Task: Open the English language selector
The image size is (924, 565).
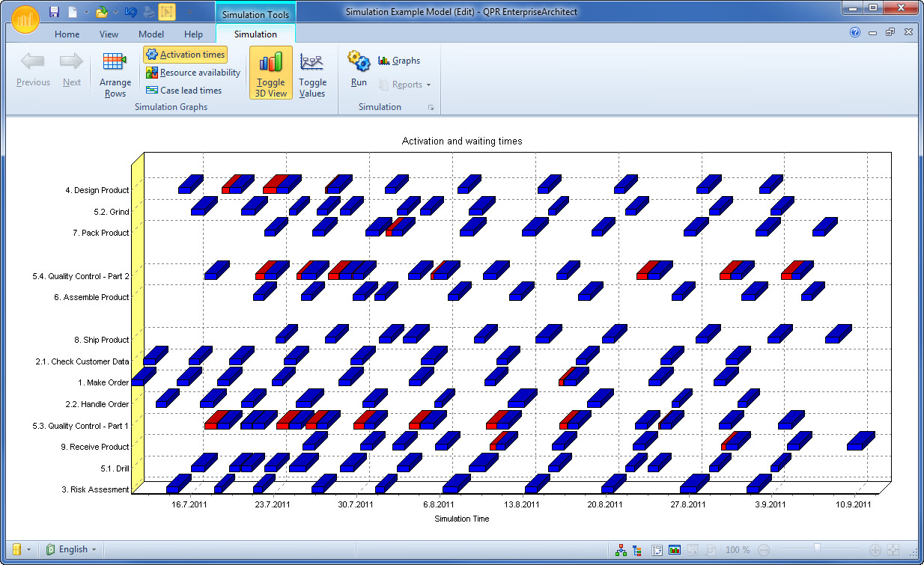Action: 71,549
